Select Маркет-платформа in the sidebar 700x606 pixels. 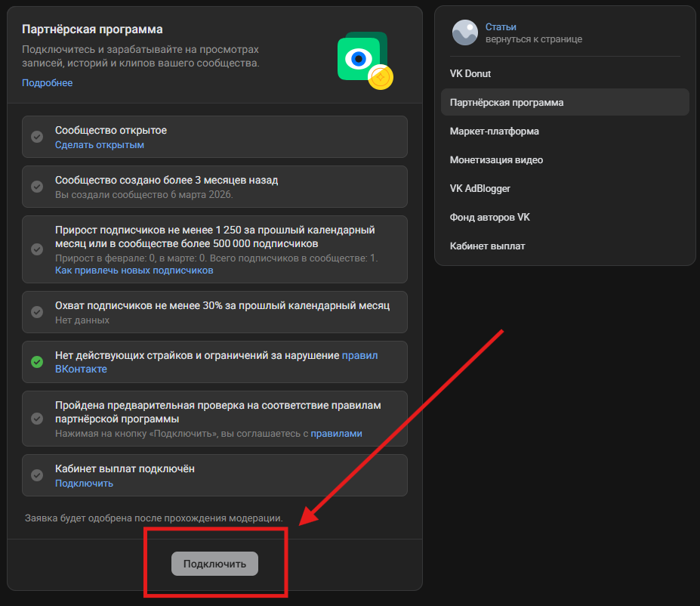494,131
